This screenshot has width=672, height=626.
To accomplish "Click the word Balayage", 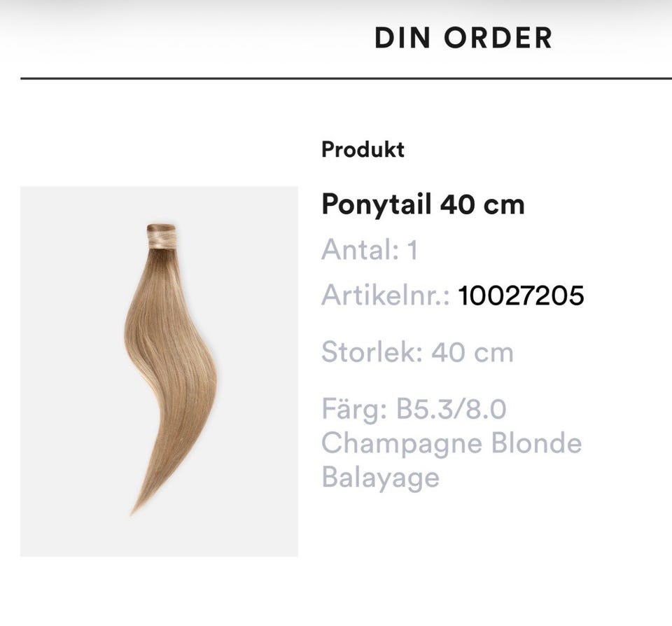I will click(x=380, y=478).
